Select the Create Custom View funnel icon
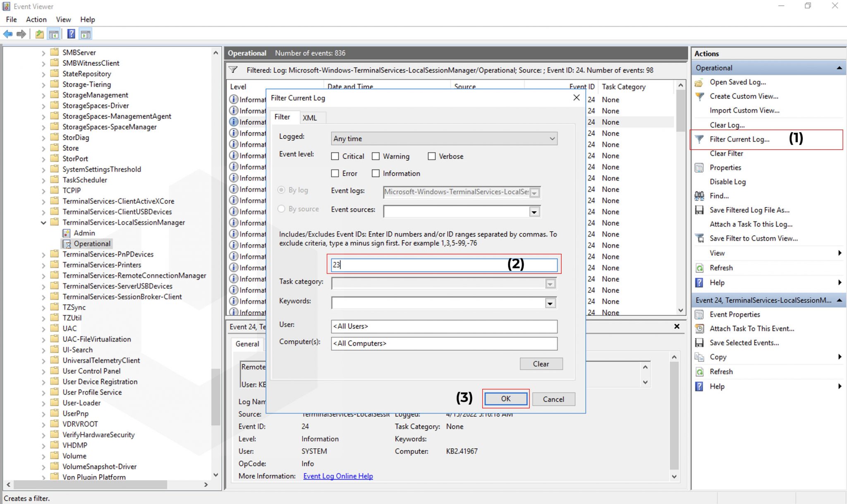This screenshot has width=847, height=504. tap(699, 96)
